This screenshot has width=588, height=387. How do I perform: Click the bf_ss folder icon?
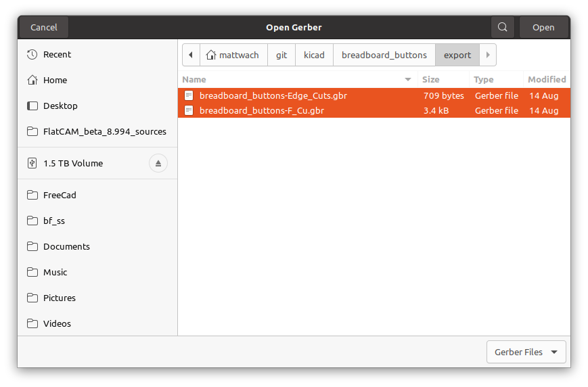click(32, 221)
